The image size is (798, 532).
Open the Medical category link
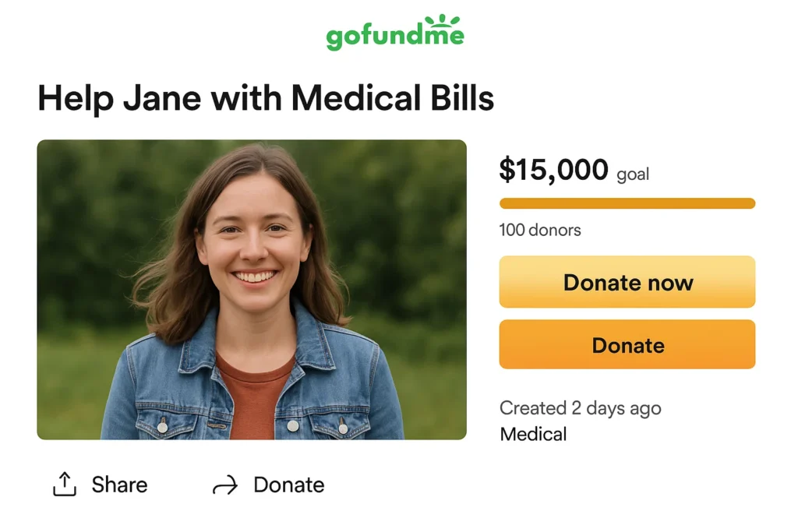pyautogui.click(x=533, y=434)
